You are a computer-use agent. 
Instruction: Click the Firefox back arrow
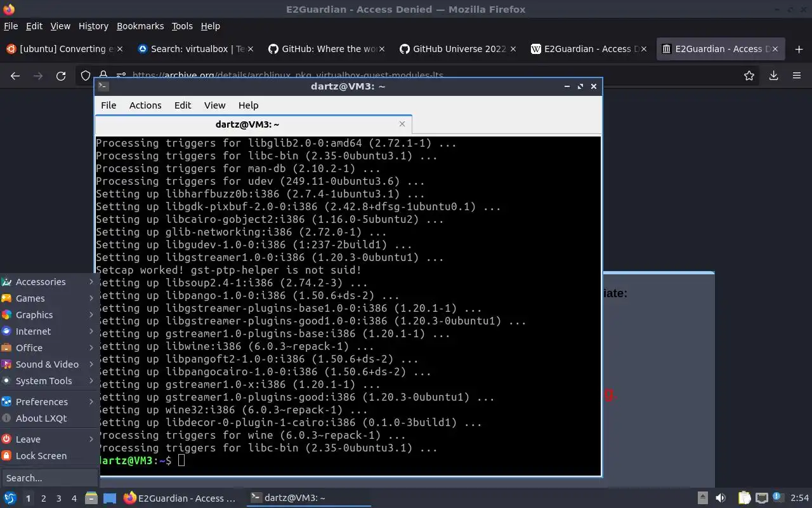coord(15,76)
